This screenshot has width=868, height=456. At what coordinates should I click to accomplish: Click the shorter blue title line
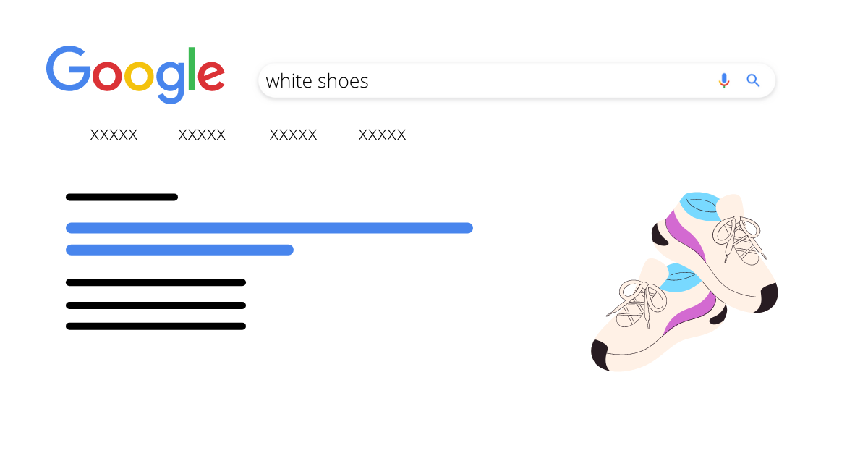(179, 250)
